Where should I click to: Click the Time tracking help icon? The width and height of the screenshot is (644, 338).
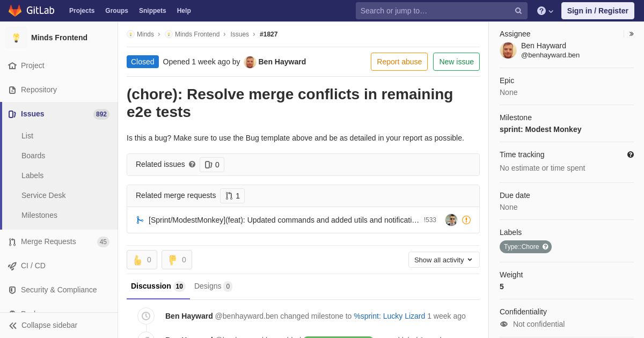(x=631, y=155)
